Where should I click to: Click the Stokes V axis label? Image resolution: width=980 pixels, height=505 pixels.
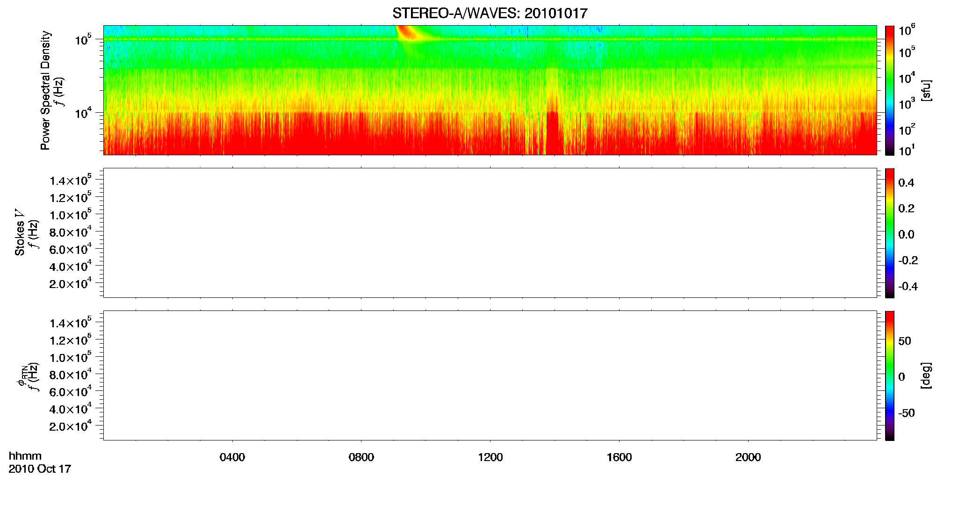tap(20, 232)
